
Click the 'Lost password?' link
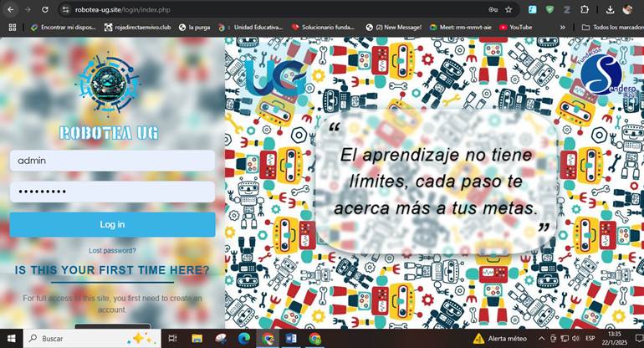click(x=112, y=250)
